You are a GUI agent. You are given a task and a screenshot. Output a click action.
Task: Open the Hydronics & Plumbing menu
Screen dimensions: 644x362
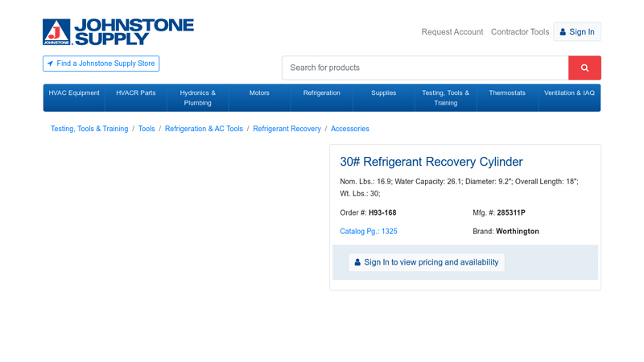(x=197, y=97)
